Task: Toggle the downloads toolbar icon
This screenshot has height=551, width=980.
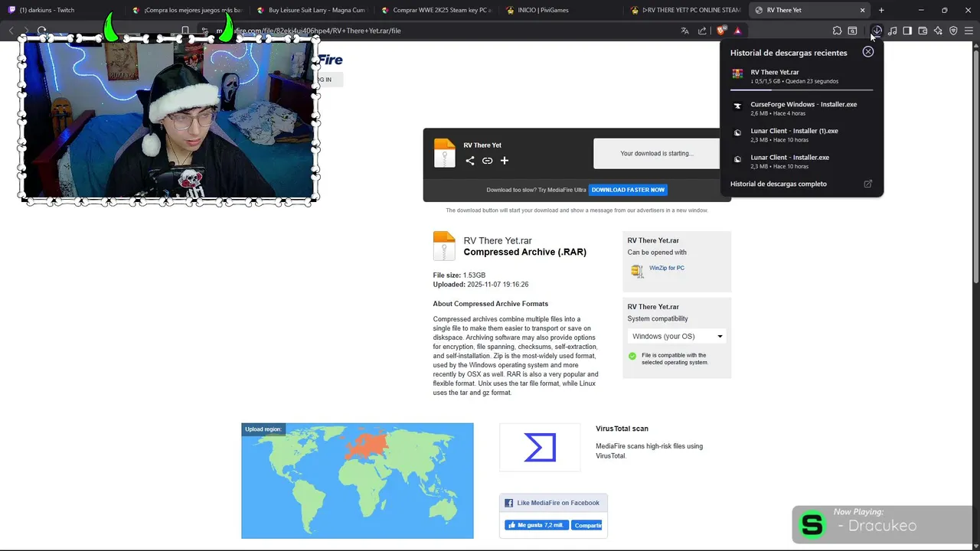Action: (x=877, y=31)
